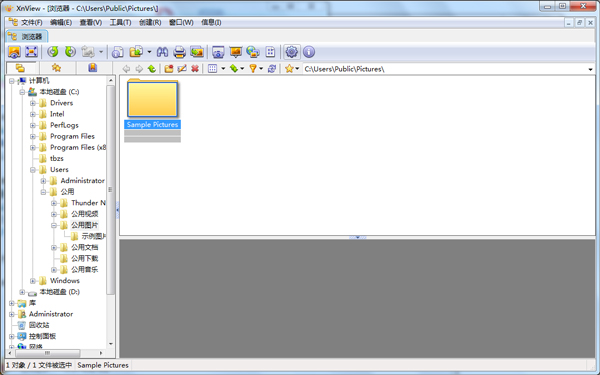Refresh the folder listing icon
600x375 pixels.
pyautogui.click(x=272, y=69)
